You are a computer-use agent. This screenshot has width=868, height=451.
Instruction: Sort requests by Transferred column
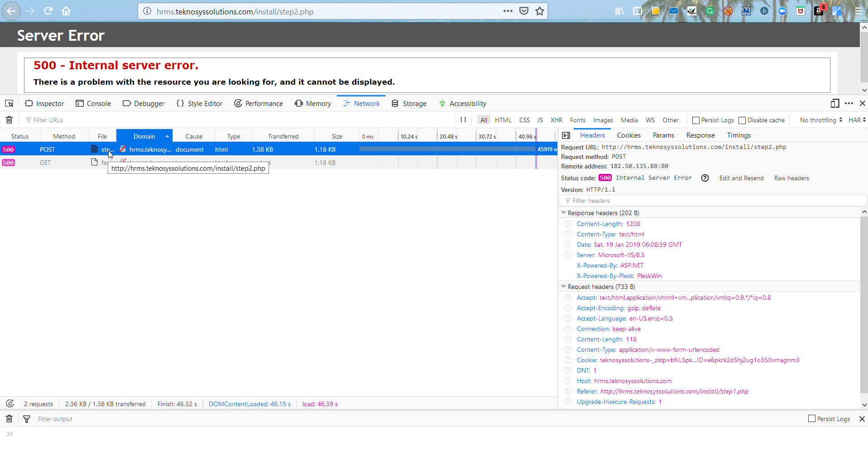coord(283,136)
